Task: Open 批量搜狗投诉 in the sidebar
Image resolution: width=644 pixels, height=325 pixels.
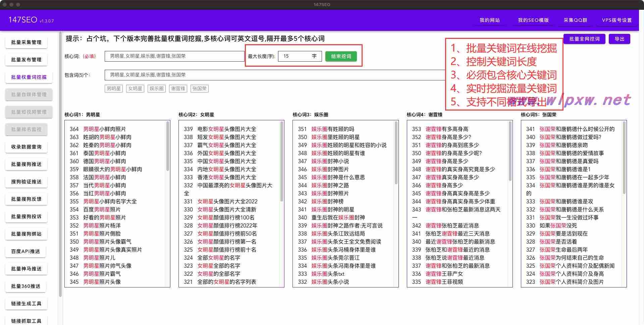Action: click(26, 216)
